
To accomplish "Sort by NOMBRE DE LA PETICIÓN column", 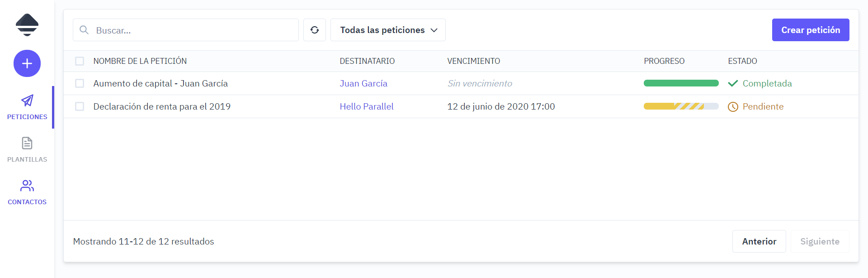I will (x=140, y=61).
